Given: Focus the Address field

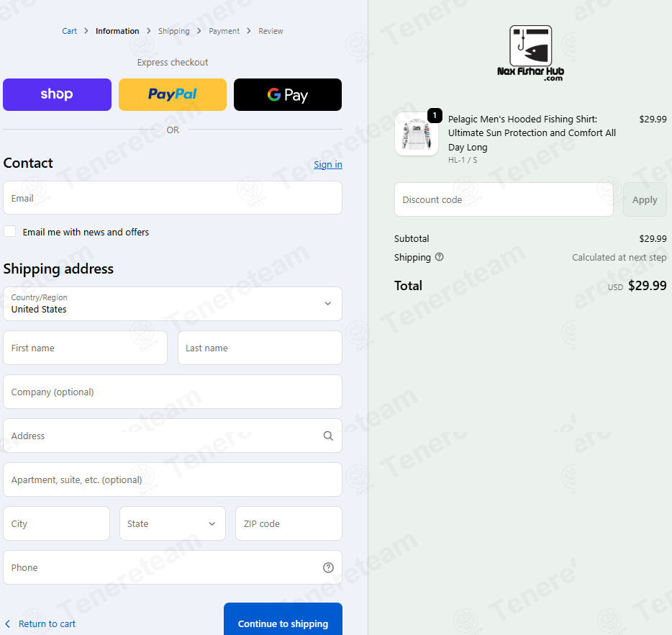Looking at the screenshot, I should (x=172, y=436).
